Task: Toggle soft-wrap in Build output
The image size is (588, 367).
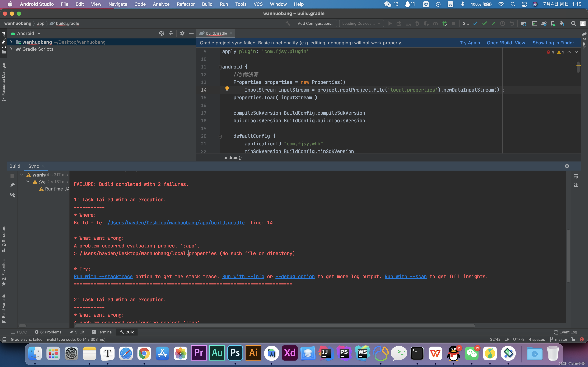Action: [x=576, y=176]
